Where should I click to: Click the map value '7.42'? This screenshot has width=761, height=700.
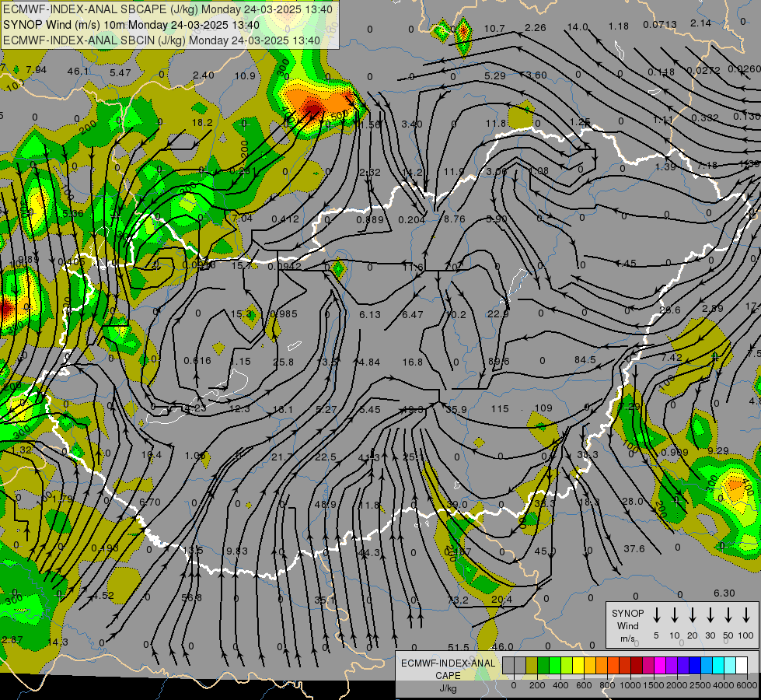(672, 357)
